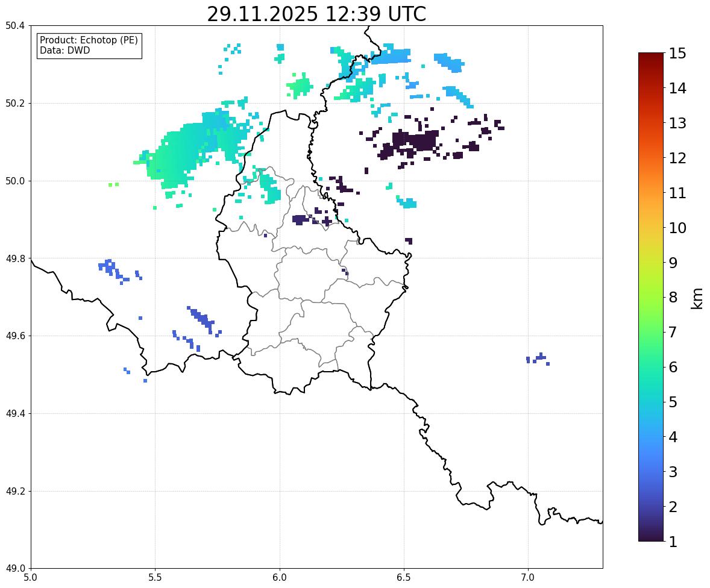The height and width of the screenshot is (588, 710).
Task: Click the y-axis tick label "50.0"
Action: click(15, 181)
